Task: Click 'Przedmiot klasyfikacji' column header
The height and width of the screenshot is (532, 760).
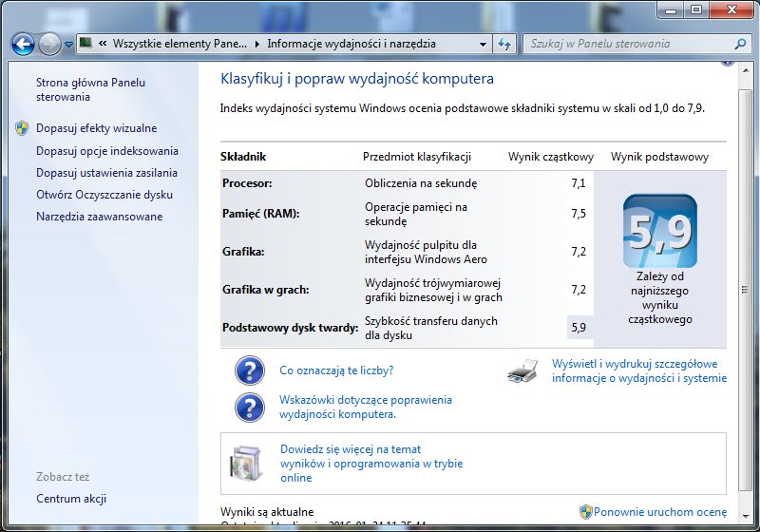Action: click(x=417, y=157)
